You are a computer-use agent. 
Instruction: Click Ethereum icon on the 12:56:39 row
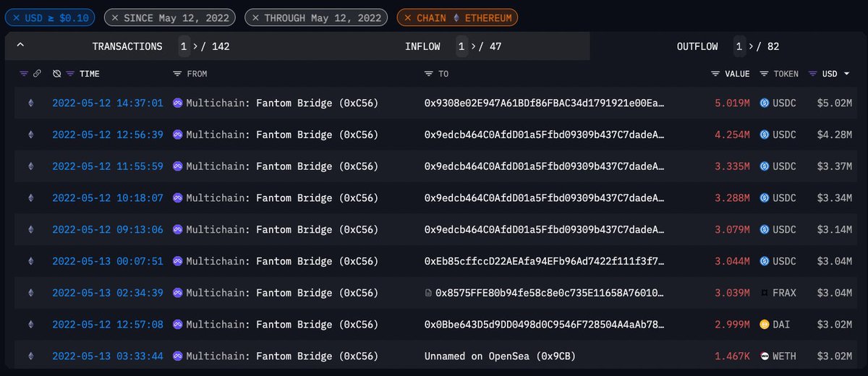click(30, 134)
